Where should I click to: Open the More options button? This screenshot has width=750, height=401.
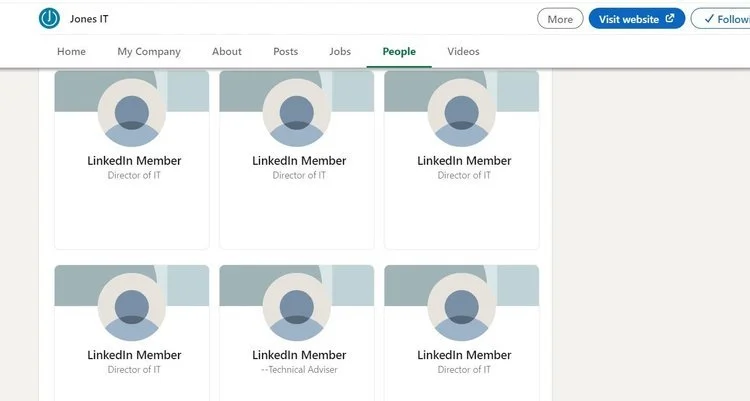(560, 19)
